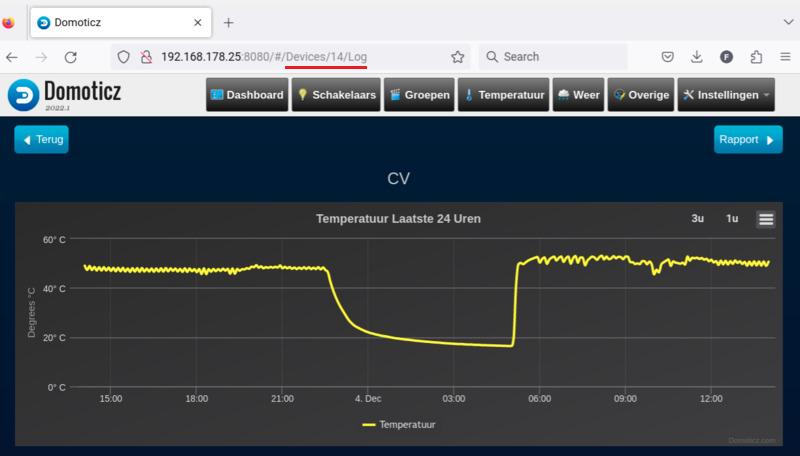Bookmark this page with star icon
Image resolution: width=800 pixels, height=456 pixels.
(x=458, y=57)
